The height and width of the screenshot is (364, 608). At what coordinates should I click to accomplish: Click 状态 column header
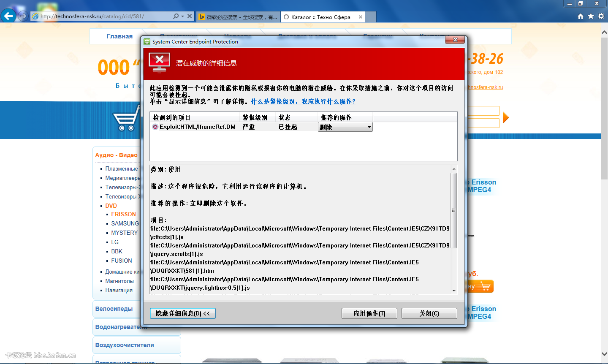coord(296,117)
